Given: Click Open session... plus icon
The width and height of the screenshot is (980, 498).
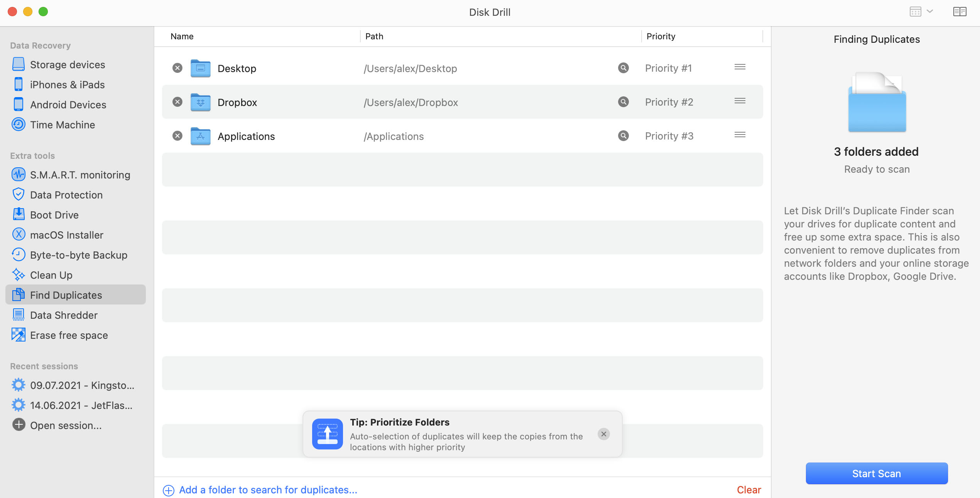Looking at the screenshot, I should [19, 425].
